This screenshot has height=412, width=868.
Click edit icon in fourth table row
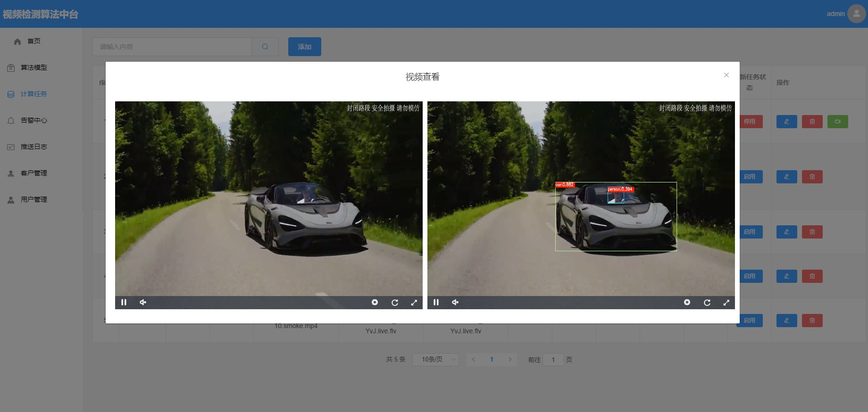click(x=787, y=276)
